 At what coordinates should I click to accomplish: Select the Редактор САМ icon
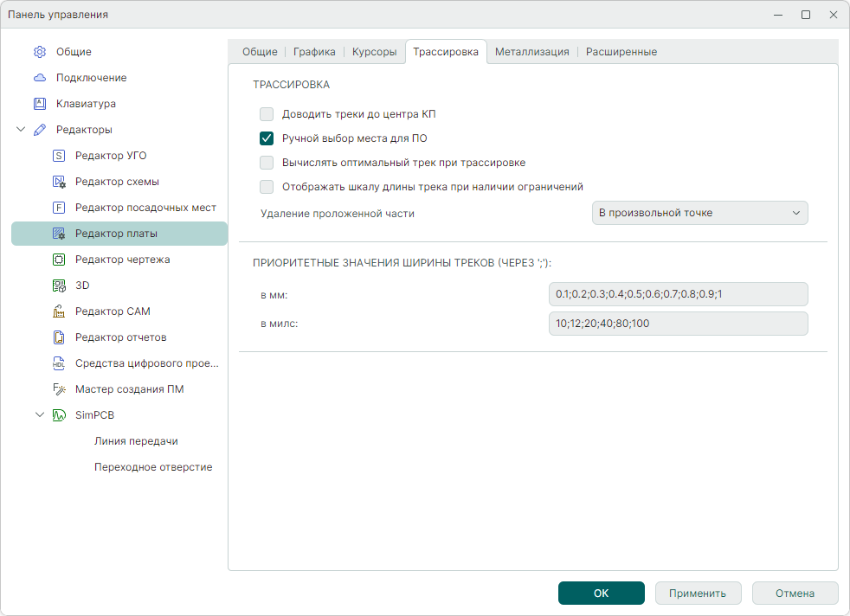pyautogui.click(x=59, y=311)
